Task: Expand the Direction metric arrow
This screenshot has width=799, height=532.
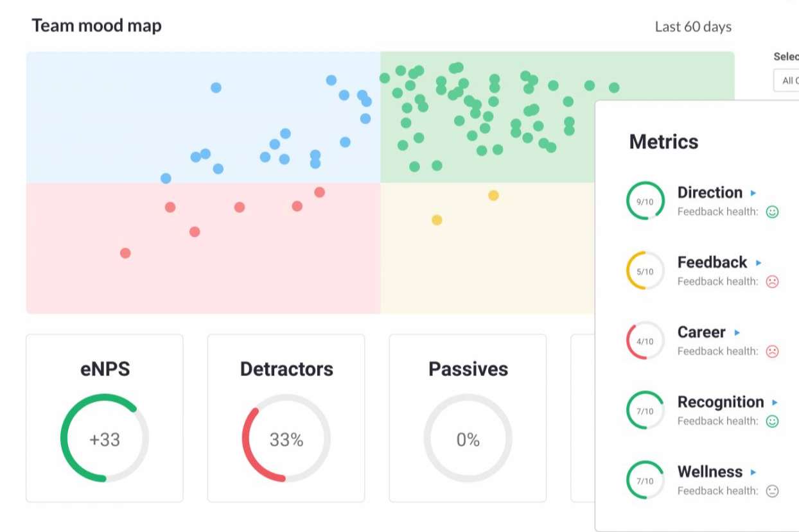Action: coord(753,193)
